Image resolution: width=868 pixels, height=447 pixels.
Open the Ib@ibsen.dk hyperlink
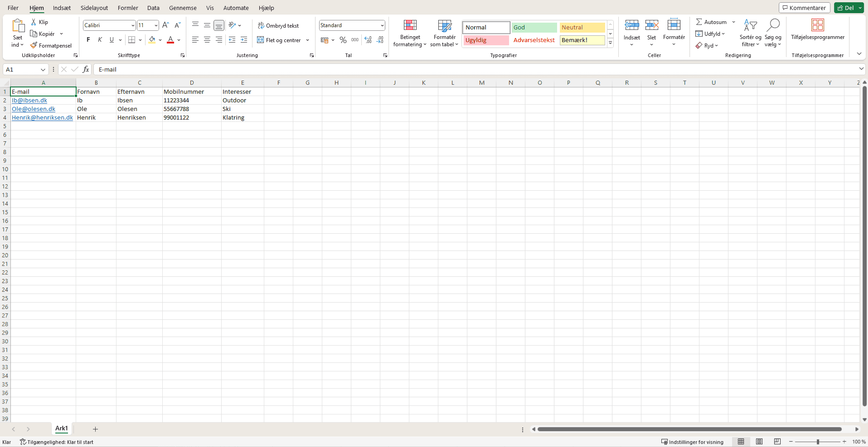[x=29, y=100]
